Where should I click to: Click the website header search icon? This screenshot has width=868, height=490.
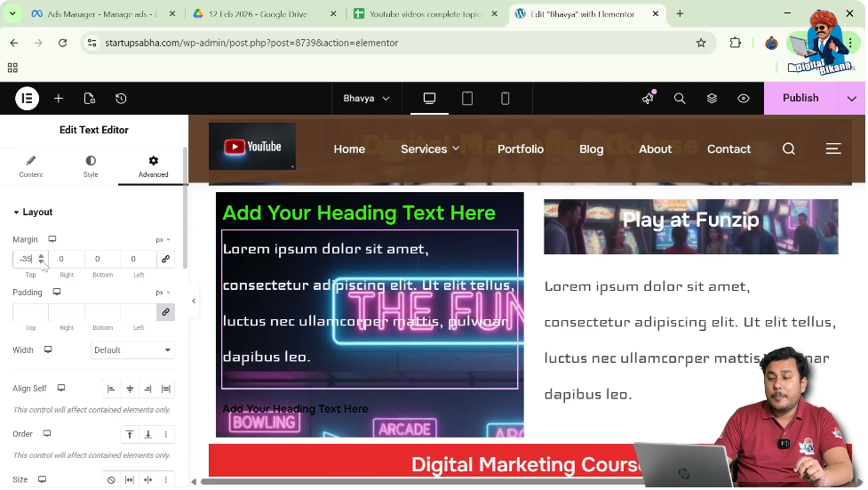[x=789, y=149]
